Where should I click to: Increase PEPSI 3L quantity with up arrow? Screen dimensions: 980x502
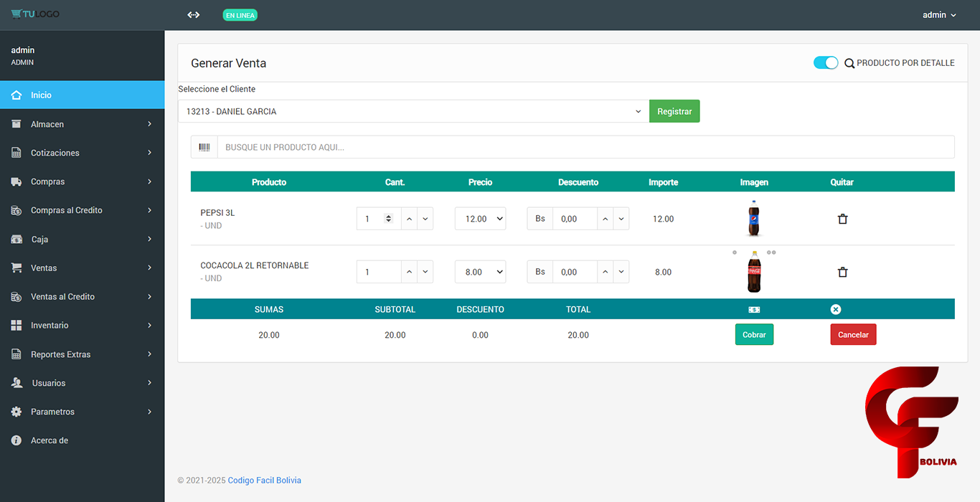pos(409,219)
